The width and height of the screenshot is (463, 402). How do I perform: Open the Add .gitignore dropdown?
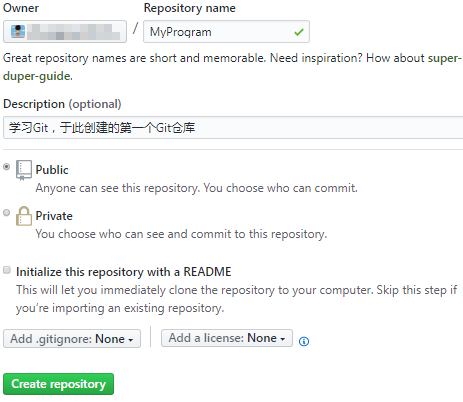point(72,339)
